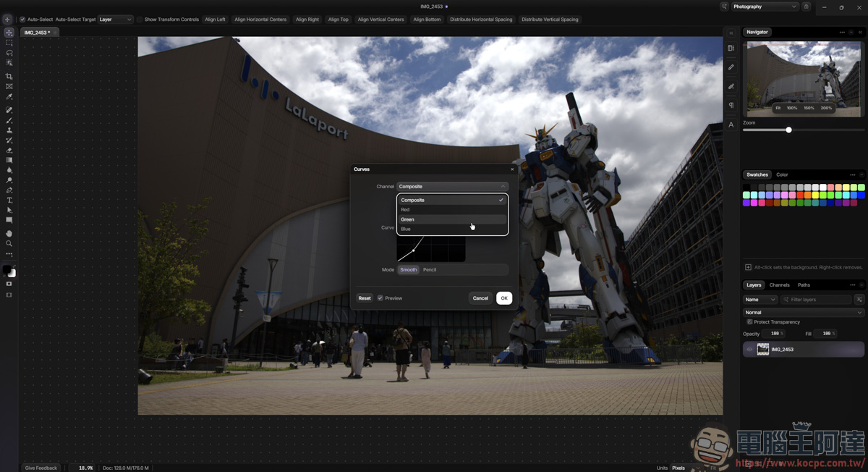Pick the white swatch in Swatches panel
This screenshot has width=868, height=472.
coord(823,187)
